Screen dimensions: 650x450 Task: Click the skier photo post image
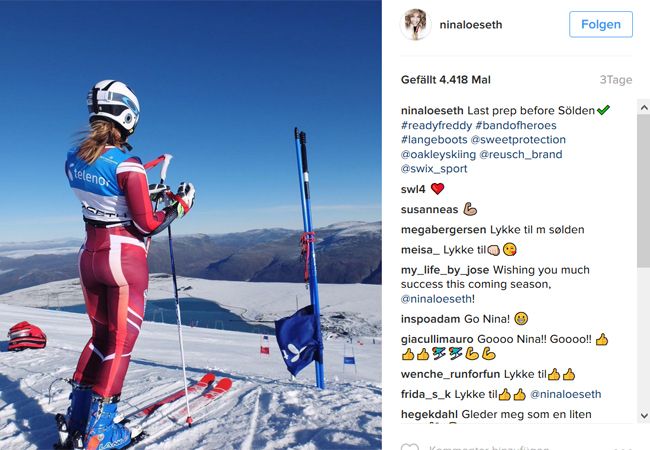click(x=191, y=225)
